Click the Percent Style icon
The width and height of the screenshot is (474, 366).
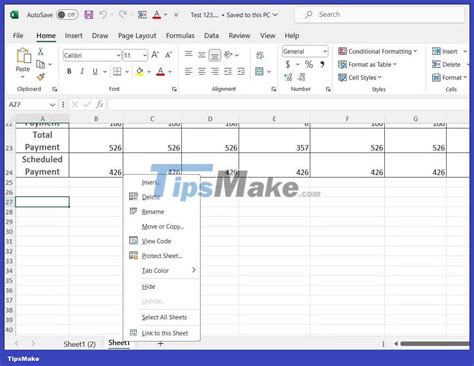click(x=309, y=64)
